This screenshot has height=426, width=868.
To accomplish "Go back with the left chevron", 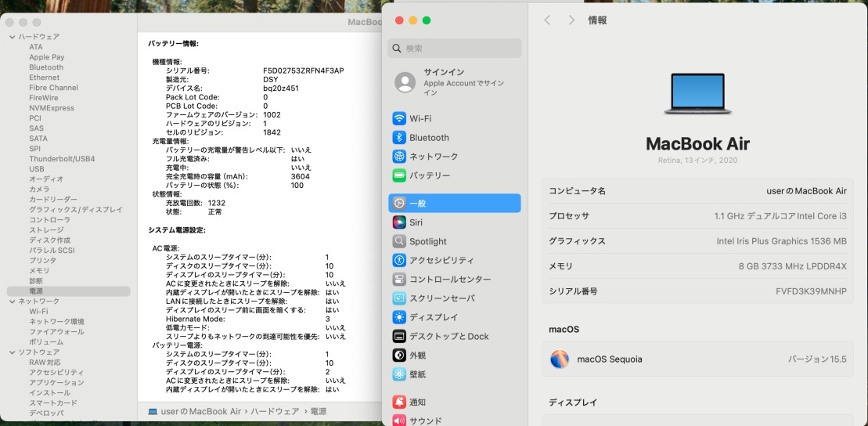I will (547, 20).
